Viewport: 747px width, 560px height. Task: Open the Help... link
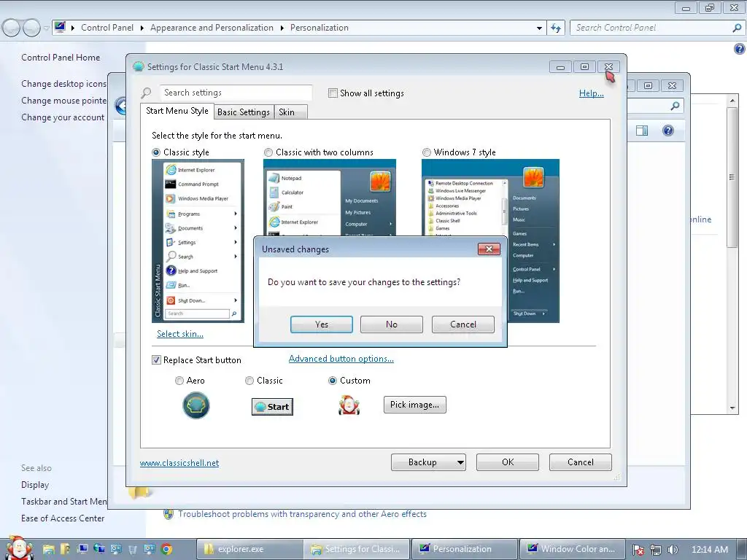[x=591, y=93]
